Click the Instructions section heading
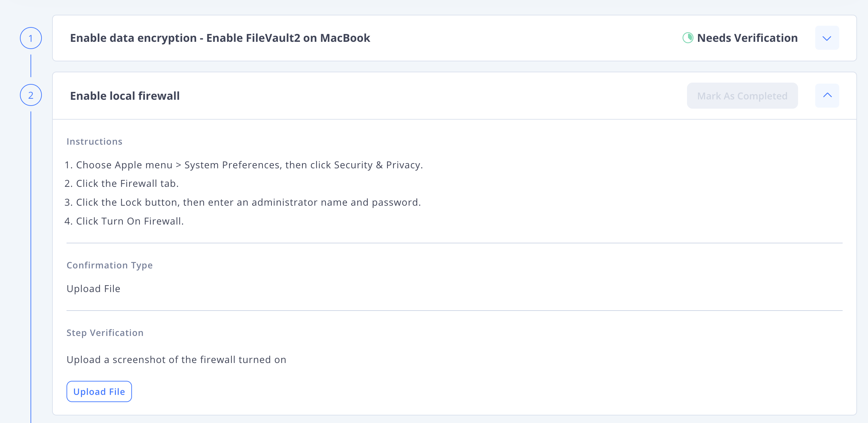The image size is (868, 423). coord(94,142)
